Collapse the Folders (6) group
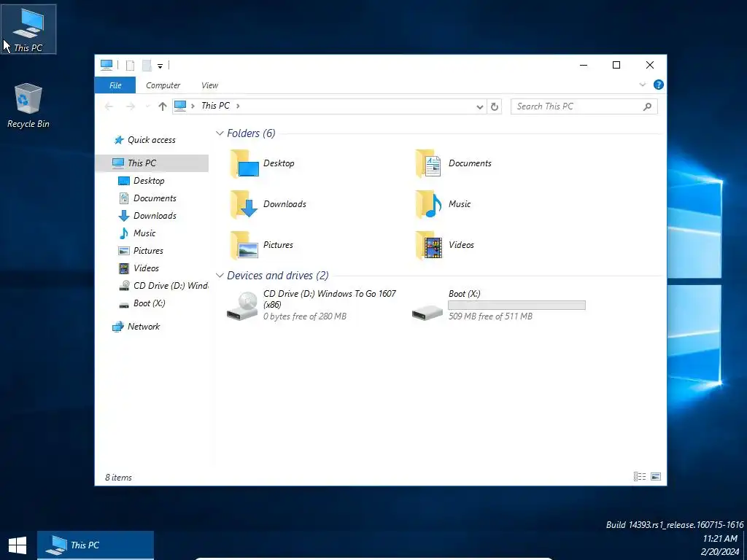The height and width of the screenshot is (560, 747). (220, 133)
